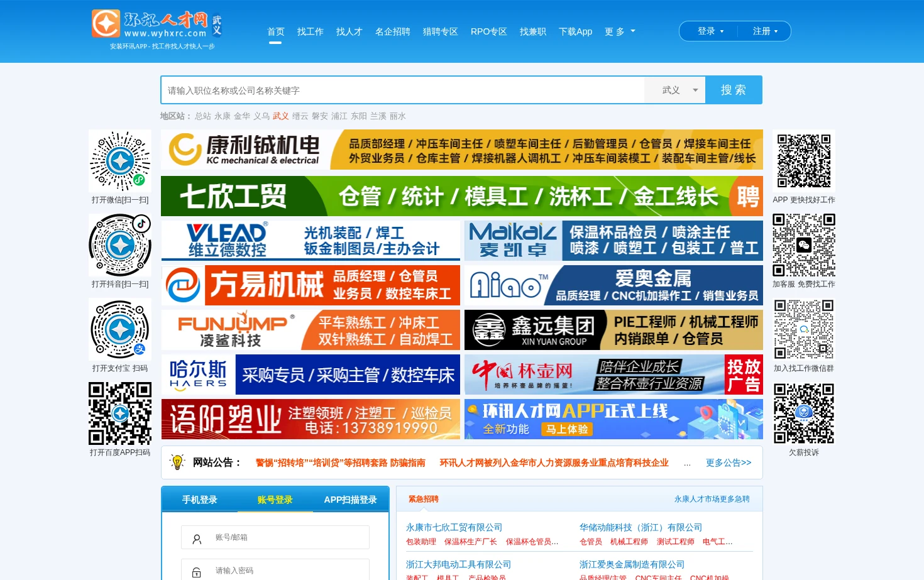
Task: Open the 鑫远集团 banner ad
Action: point(613,330)
